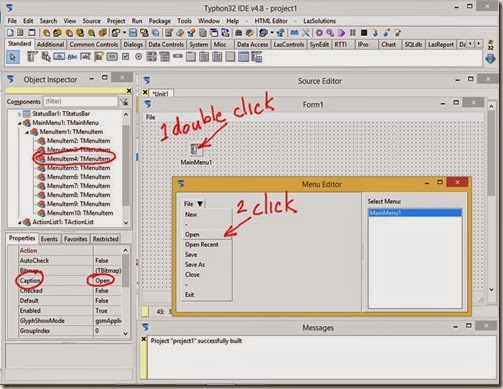
Task: Open the dropdown arrow beside the build-mode icon
Action: point(272,33)
